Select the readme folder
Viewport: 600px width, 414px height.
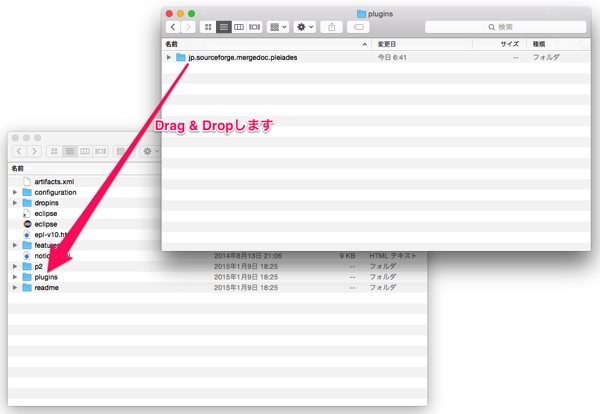46,288
